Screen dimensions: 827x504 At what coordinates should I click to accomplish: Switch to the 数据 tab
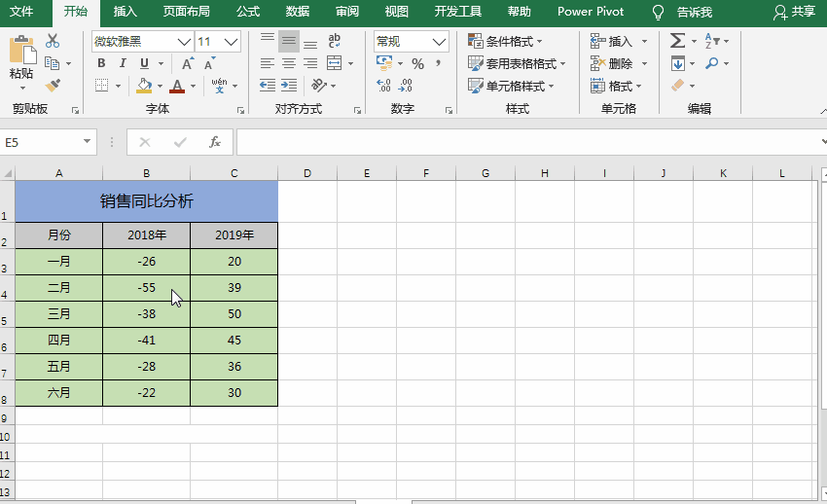click(298, 12)
